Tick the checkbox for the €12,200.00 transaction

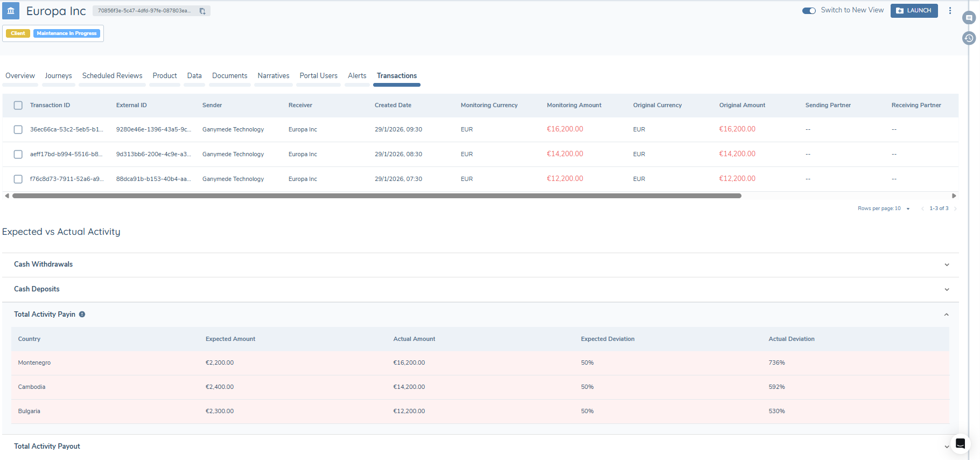coord(18,179)
